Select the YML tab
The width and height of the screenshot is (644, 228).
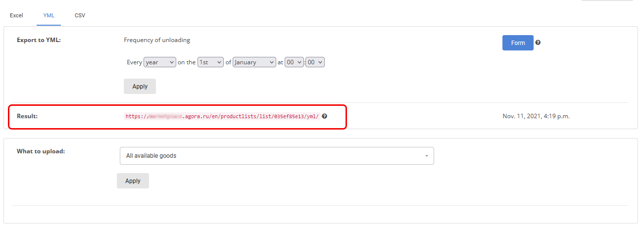coord(49,15)
